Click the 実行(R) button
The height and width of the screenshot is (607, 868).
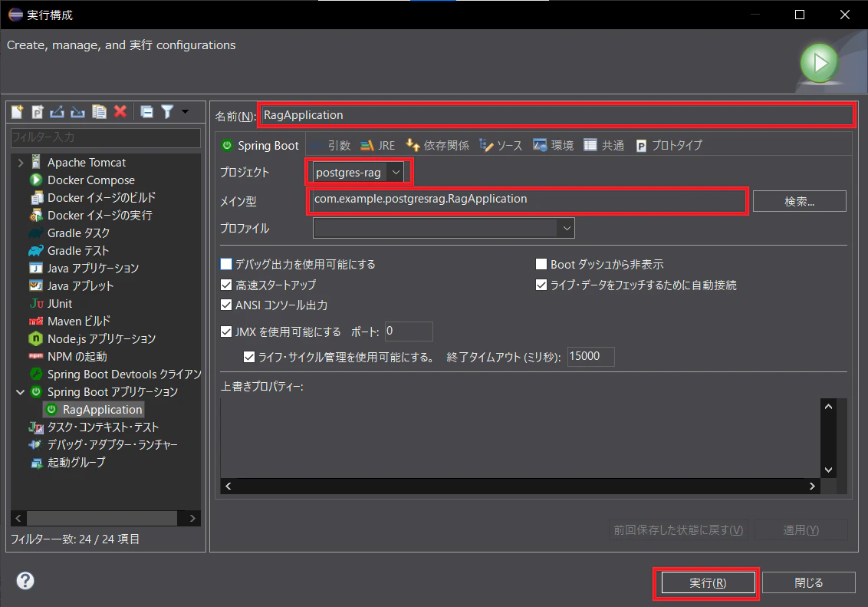[708, 582]
